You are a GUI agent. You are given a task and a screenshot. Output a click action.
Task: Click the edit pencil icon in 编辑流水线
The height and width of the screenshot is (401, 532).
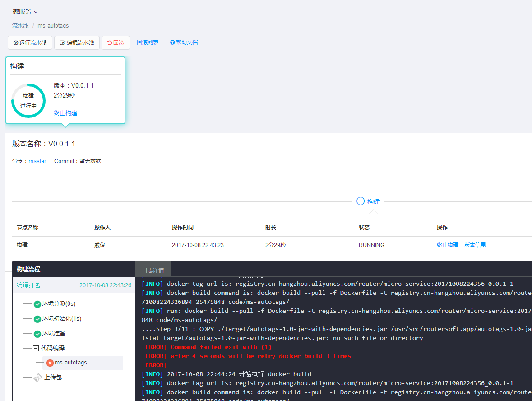pos(62,43)
